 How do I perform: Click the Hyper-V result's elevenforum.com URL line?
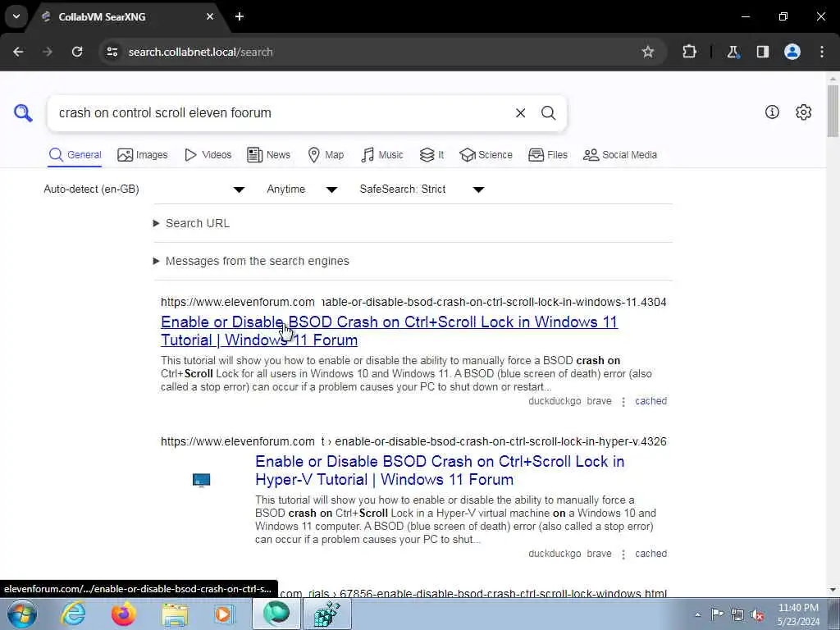(x=413, y=441)
